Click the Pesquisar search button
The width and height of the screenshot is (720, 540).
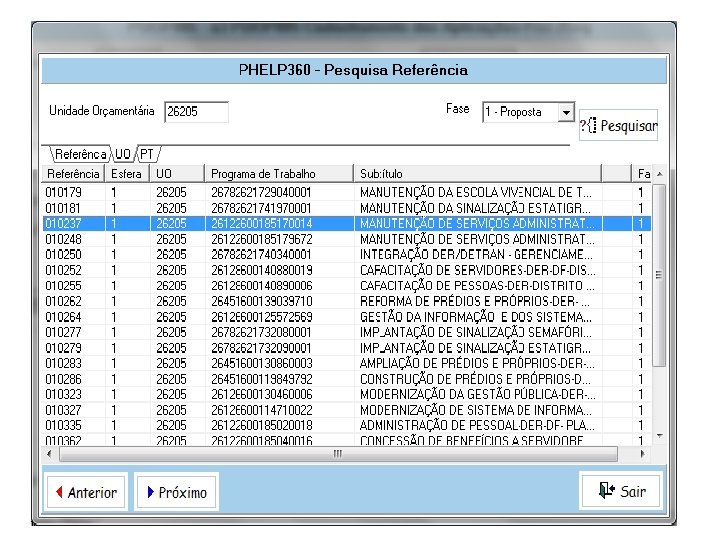[618, 125]
